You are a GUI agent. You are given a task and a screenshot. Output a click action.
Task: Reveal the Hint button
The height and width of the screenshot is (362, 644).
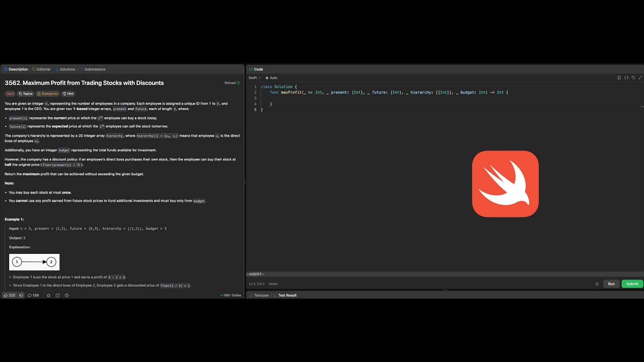tap(68, 94)
